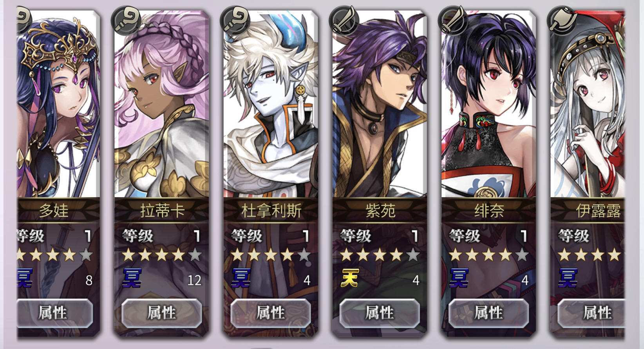Screen dimensions: 644x349
Task: Click the blue 冥 element icon on 杜拿利斯's card
Action: 241,278
